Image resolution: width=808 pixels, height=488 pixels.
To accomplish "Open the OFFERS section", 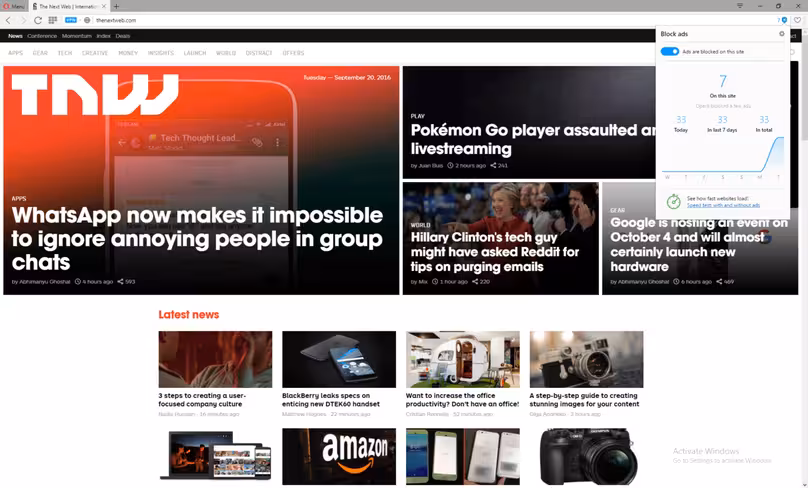I will (293, 53).
